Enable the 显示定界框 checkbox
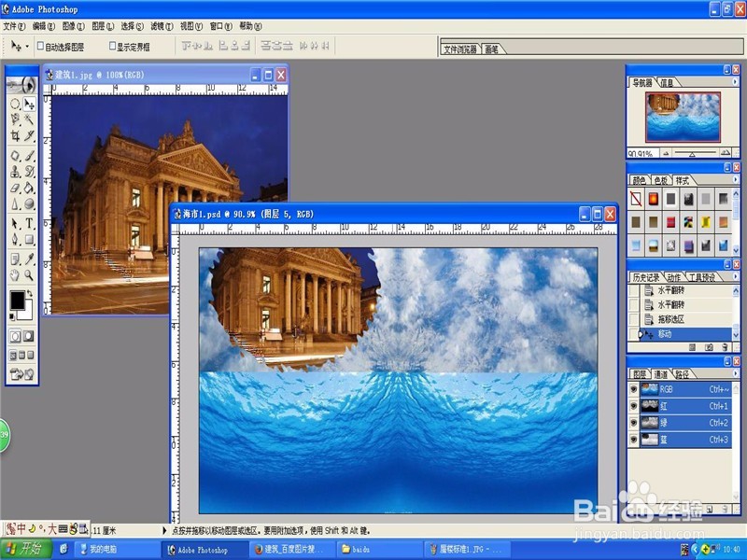Image resolution: width=747 pixels, height=560 pixels. tap(112, 45)
